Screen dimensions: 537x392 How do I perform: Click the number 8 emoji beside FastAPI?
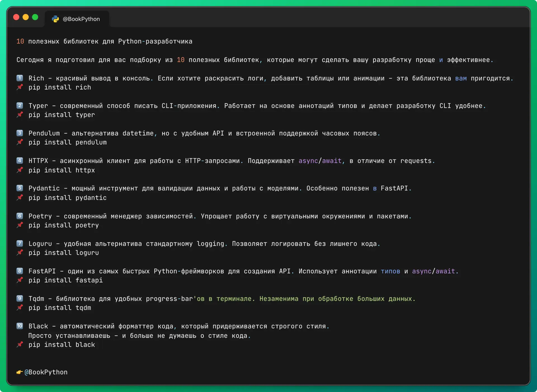[x=20, y=271]
